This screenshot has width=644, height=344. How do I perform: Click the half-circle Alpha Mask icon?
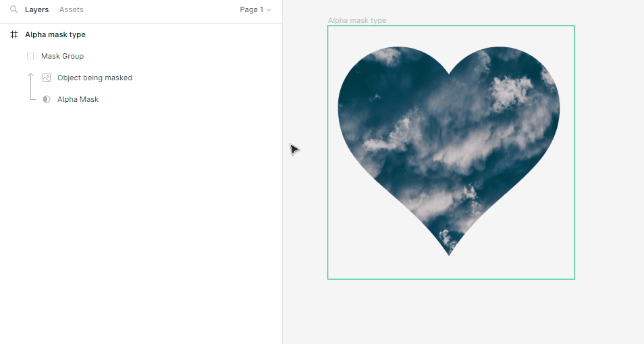47,99
